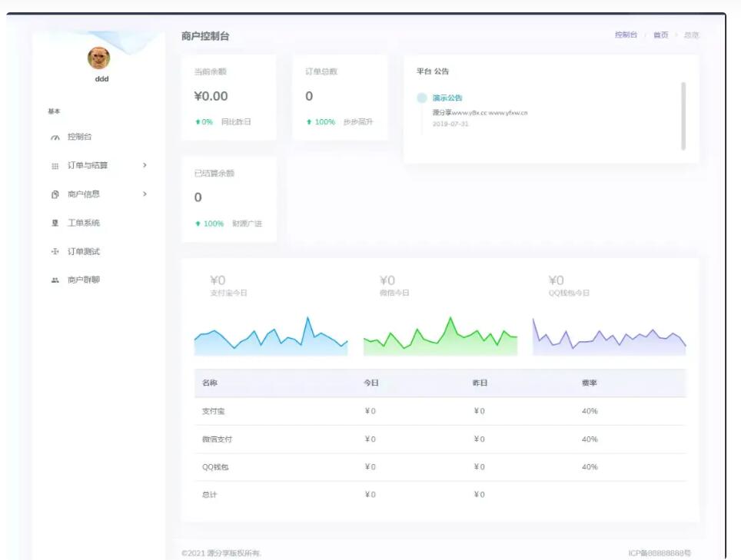Click the 当前余额 balance card
Viewport: 741px width, 560px height.
pos(228,98)
